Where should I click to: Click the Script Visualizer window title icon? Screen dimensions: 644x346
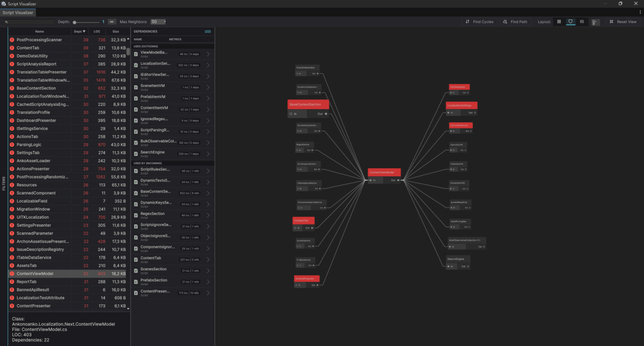click(x=4, y=3)
